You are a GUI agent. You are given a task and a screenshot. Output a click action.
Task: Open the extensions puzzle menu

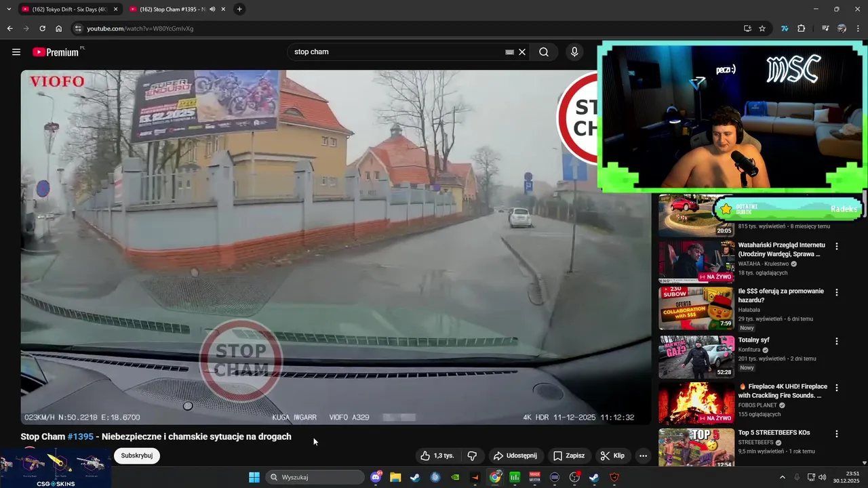tap(802, 28)
